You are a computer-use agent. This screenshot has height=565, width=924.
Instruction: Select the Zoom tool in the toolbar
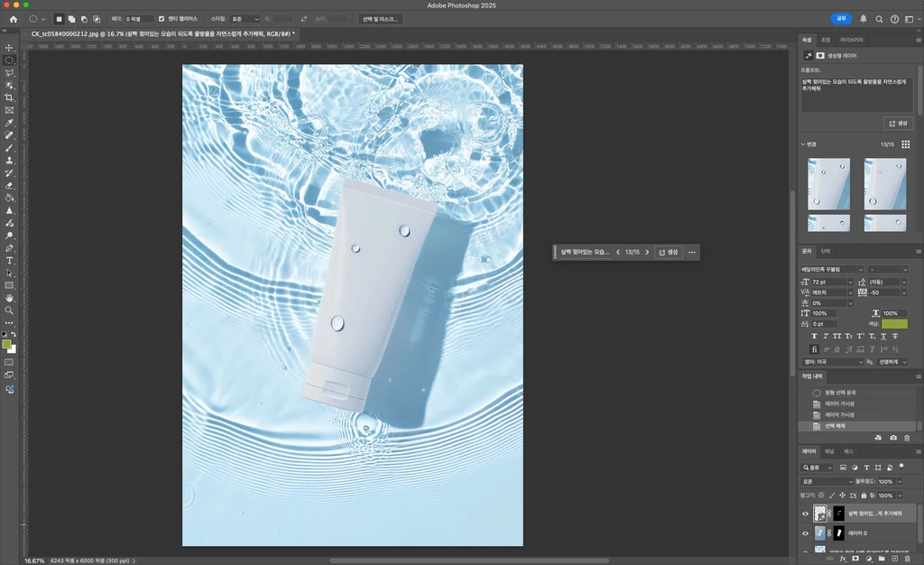[x=10, y=310]
